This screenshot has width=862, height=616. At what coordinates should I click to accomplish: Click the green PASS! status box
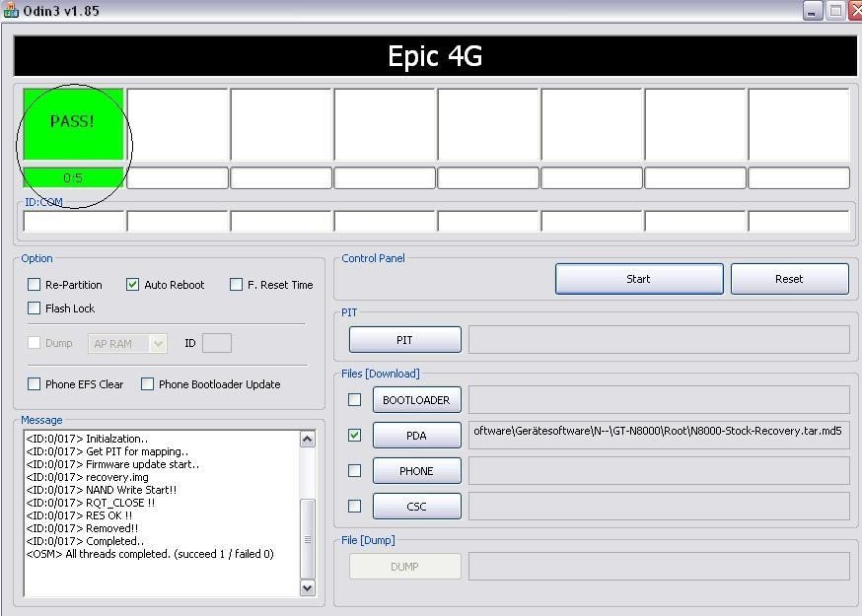[73, 124]
